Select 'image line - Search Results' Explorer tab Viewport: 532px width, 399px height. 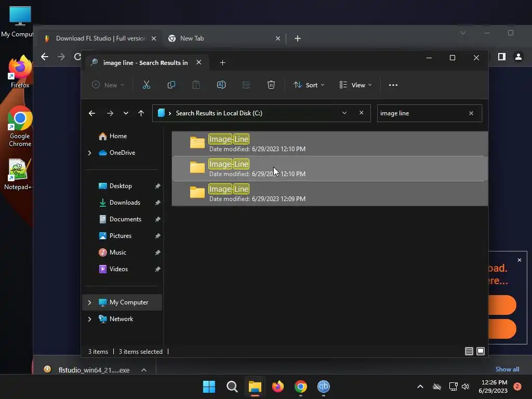[145, 63]
